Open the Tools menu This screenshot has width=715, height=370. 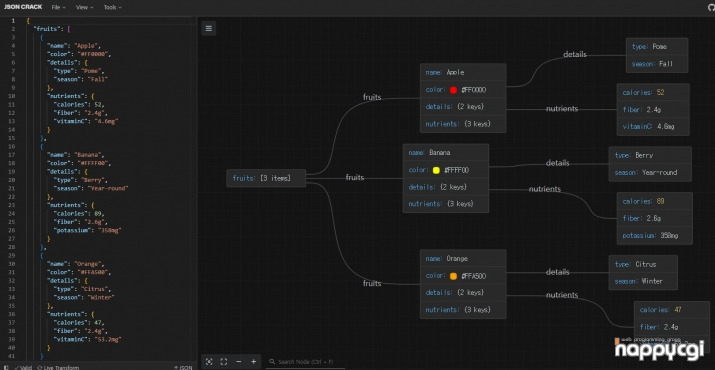coord(112,7)
